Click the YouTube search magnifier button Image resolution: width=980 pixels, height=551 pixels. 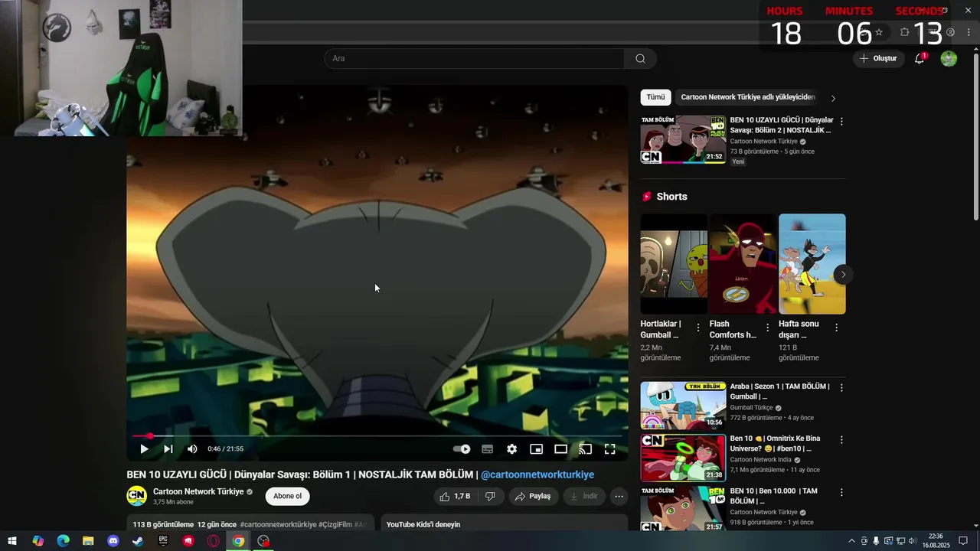(640, 59)
